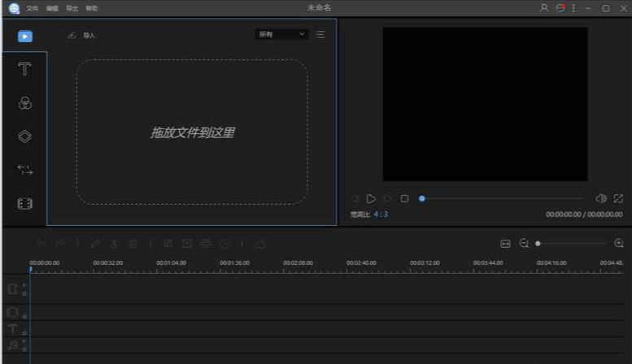The width and height of the screenshot is (632, 364).
Task: Toggle the preview volume icon
Action: pyautogui.click(x=601, y=198)
